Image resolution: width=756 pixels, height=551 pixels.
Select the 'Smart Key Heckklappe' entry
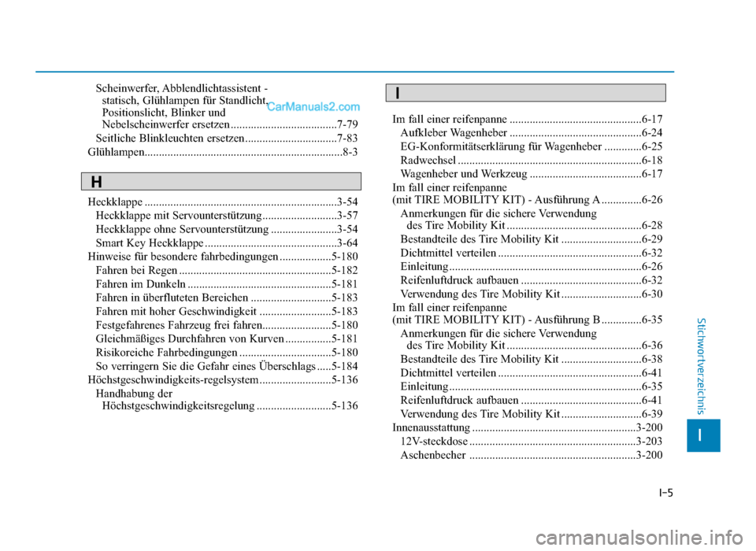[x=227, y=243]
